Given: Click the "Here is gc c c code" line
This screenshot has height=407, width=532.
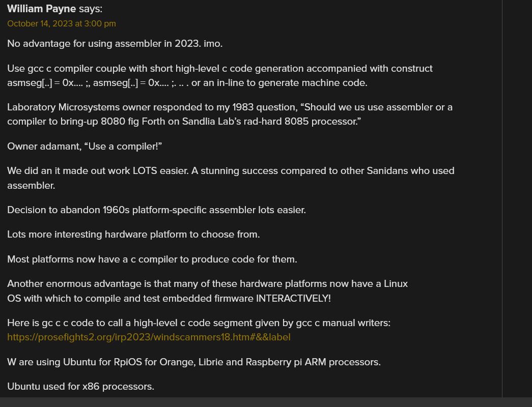Looking at the screenshot, I should coord(199,323).
